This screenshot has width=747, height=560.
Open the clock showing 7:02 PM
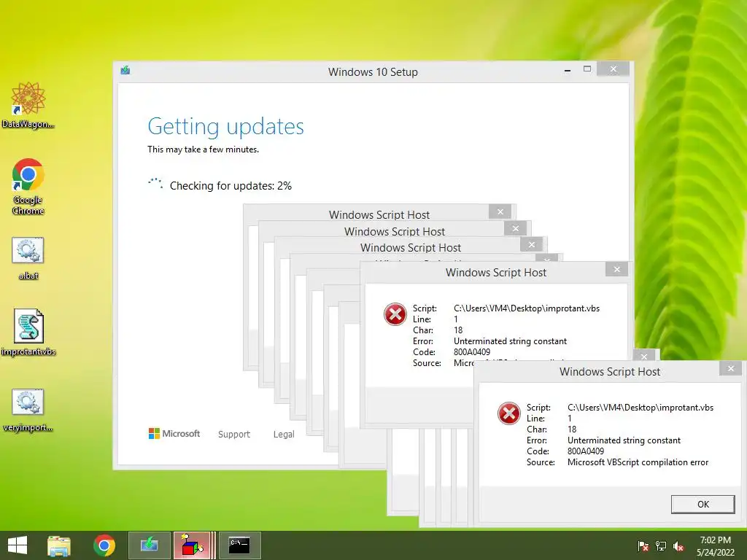coord(715,546)
